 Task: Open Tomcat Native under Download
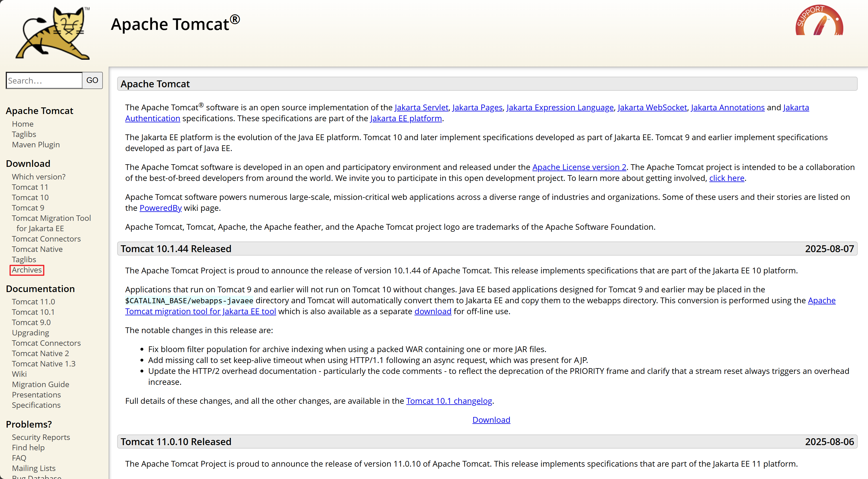[x=37, y=249]
